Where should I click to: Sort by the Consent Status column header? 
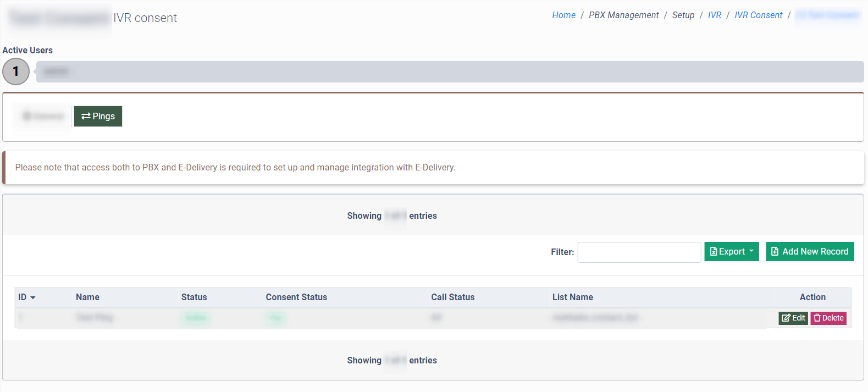coord(296,297)
